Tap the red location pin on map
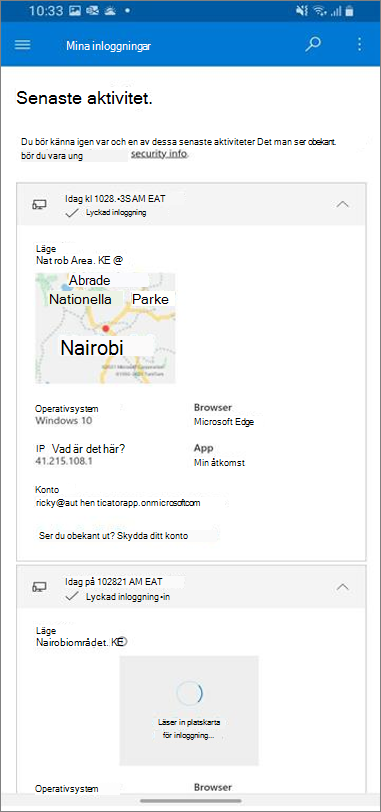 [x=106, y=329]
